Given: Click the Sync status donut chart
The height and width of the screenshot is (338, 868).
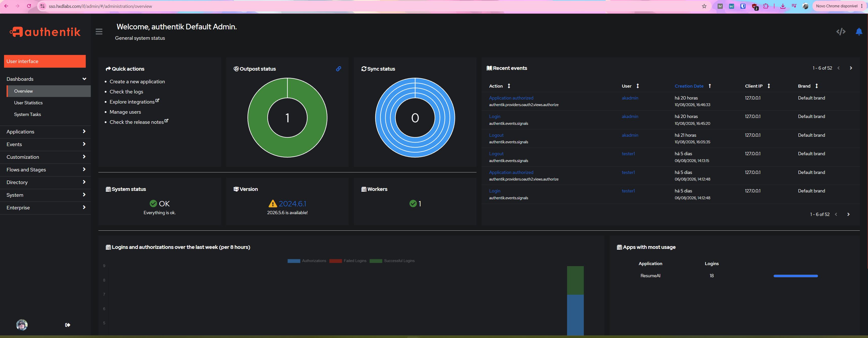Looking at the screenshot, I should click(415, 118).
